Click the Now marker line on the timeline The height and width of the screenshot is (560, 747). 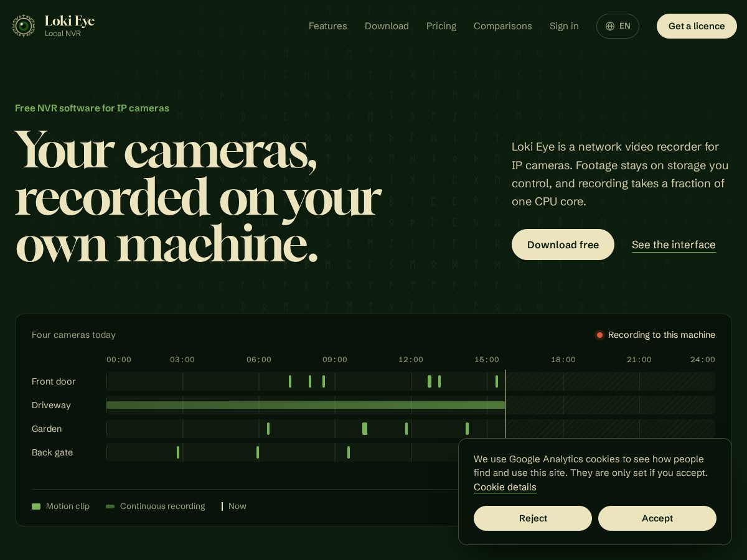click(505, 404)
